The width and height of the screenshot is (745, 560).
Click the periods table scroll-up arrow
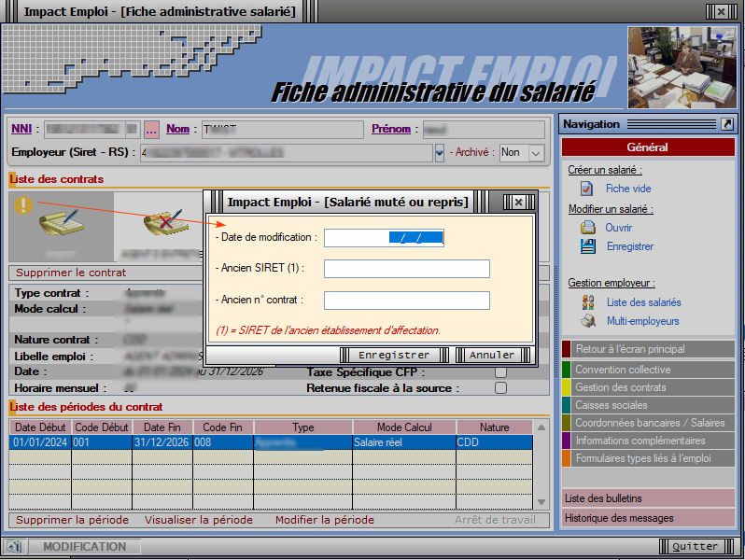[541, 428]
